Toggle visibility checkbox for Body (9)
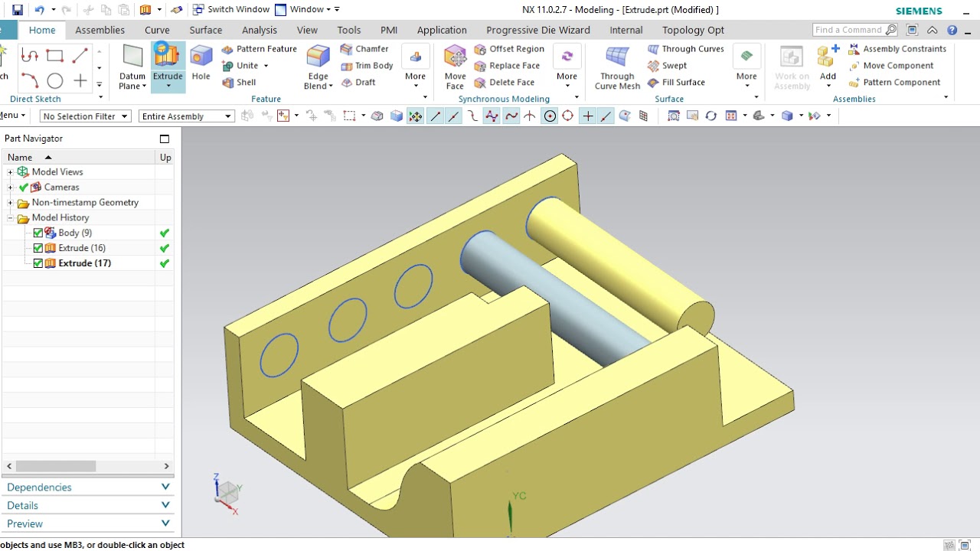Image resolution: width=980 pixels, height=551 pixels. [38, 233]
